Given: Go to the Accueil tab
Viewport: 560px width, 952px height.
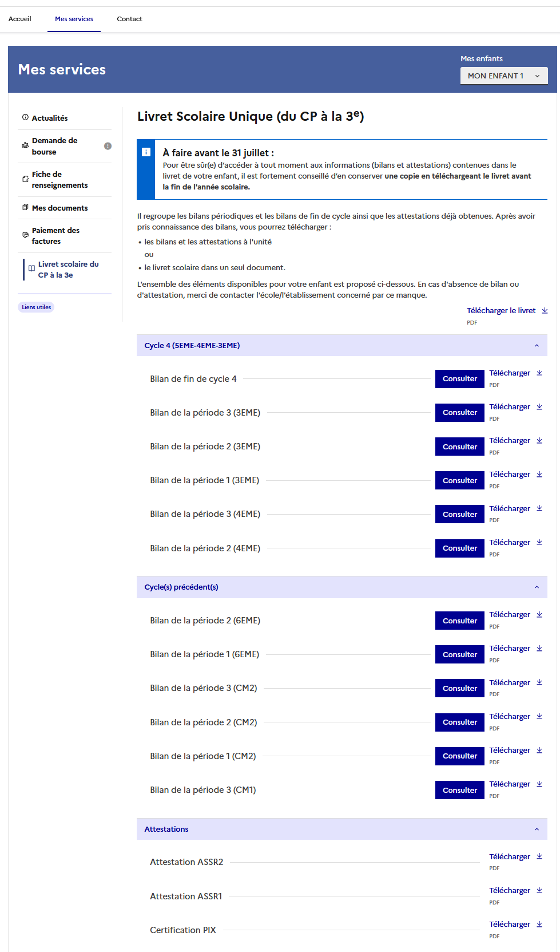Looking at the screenshot, I should click(20, 19).
